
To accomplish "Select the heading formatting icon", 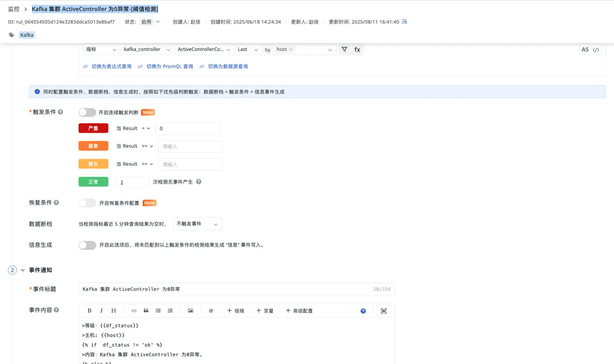I will [x=114, y=310].
